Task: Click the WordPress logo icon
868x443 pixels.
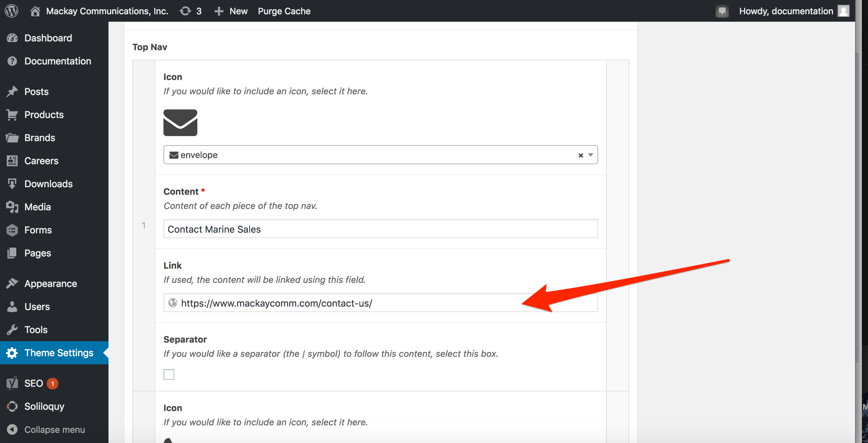Action: click(12, 11)
